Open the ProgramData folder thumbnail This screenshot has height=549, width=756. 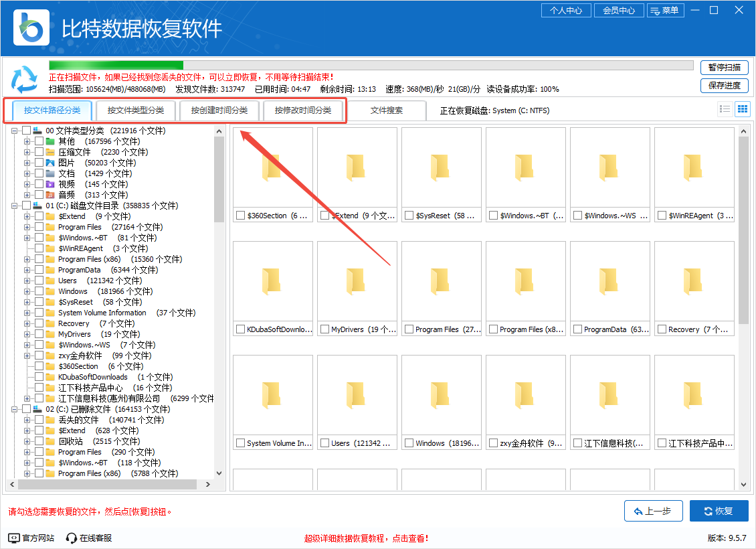tap(610, 282)
